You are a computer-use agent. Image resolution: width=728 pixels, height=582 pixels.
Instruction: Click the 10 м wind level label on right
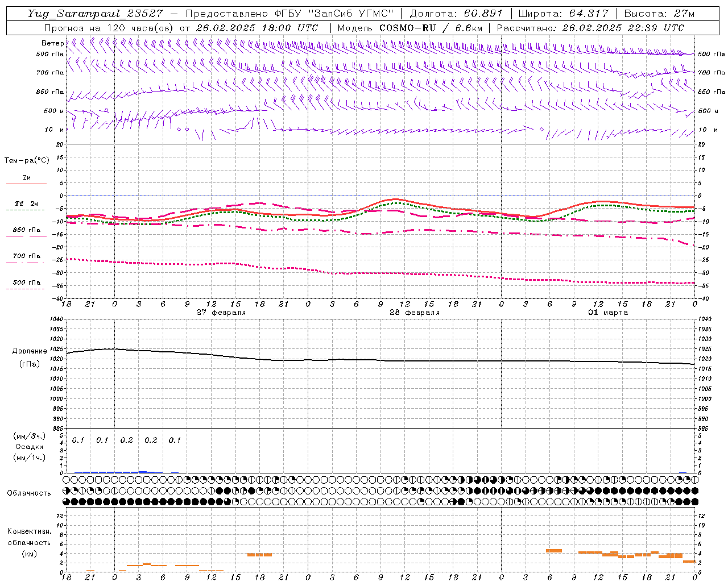coord(707,130)
